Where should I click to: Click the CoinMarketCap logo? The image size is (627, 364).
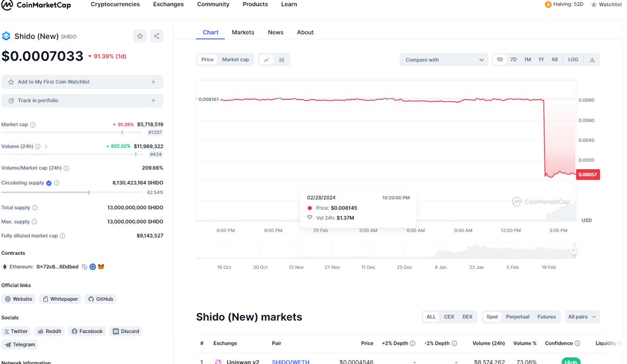36,5
